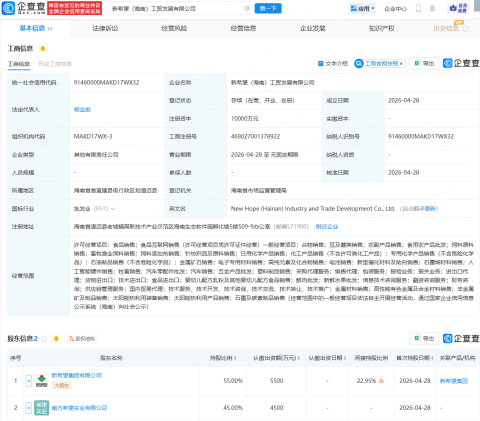This screenshot has height=421, width=480.
Task: Switch to the 企业发展 tab
Action: click(x=313, y=28)
